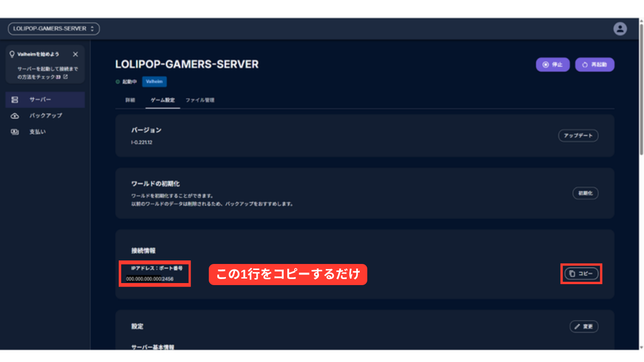This screenshot has height=362, width=644.
Task: Click the 変更 button in the 設定 section
Action: click(x=584, y=326)
